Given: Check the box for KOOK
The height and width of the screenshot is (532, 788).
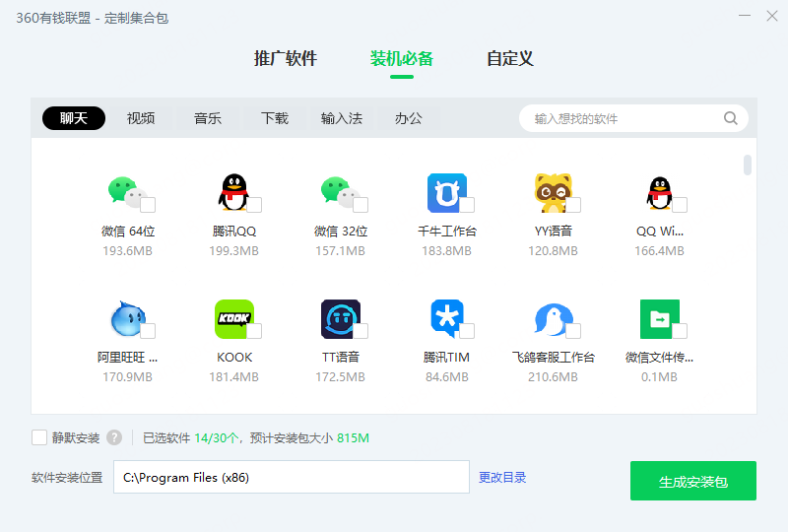Looking at the screenshot, I should point(254,331).
